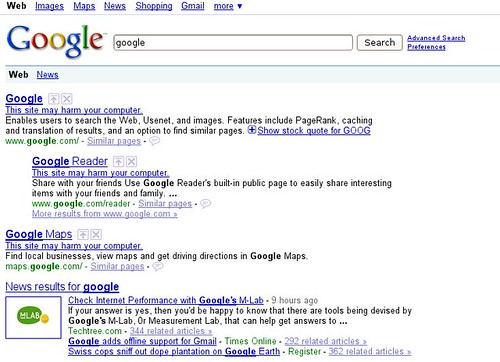500x362 pixels.
Task: Focus the search input containing google
Action: tap(233, 43)
